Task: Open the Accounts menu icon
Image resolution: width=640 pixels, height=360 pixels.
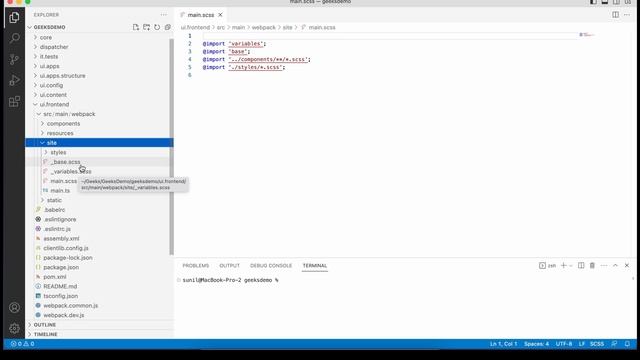Action: (14, 307)
